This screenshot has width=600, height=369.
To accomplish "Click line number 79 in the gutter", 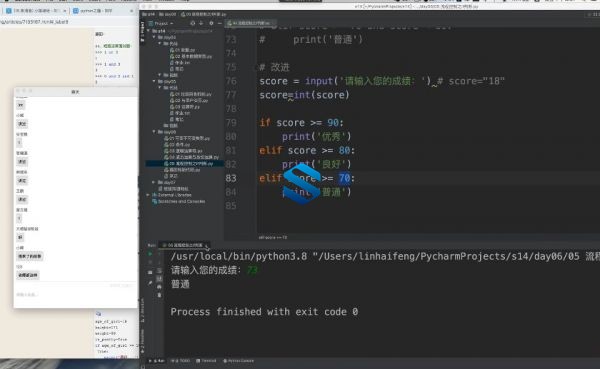I will pos(231,123).
